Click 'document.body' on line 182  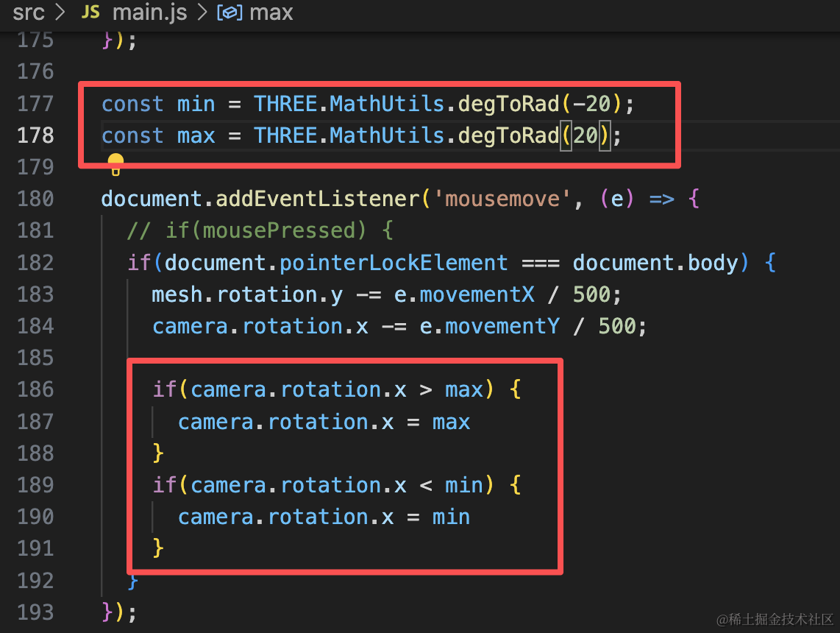click(x=655, y=263)
